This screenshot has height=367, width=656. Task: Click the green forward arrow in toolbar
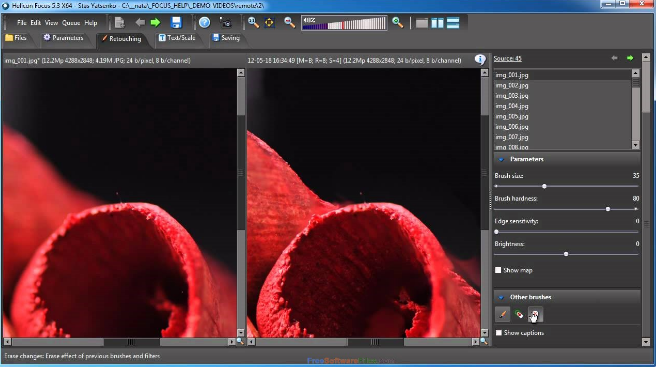156,23
